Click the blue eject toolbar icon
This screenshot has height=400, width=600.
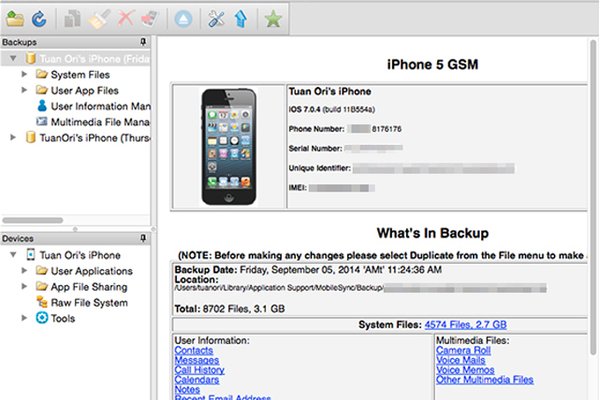(x=183, y=18)
